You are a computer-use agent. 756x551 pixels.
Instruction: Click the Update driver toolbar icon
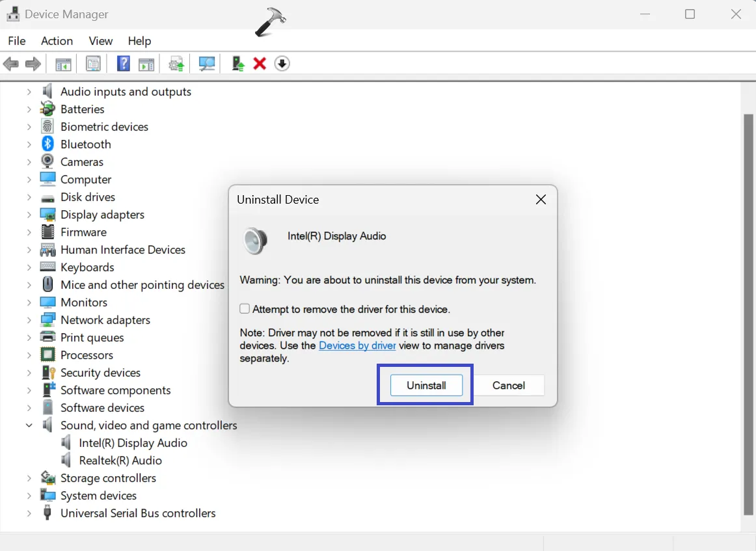click(x=237, y=64)
